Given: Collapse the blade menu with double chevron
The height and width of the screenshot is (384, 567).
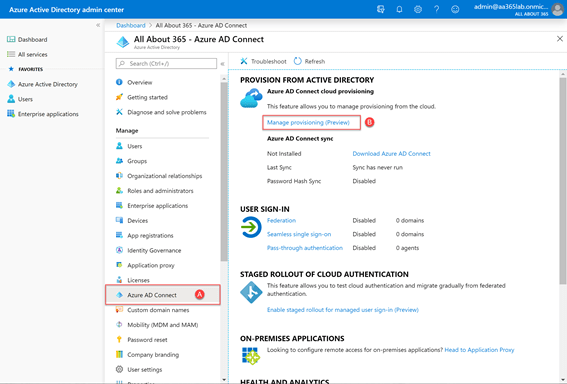Looking at the screenshot, I should click(223, 64).
